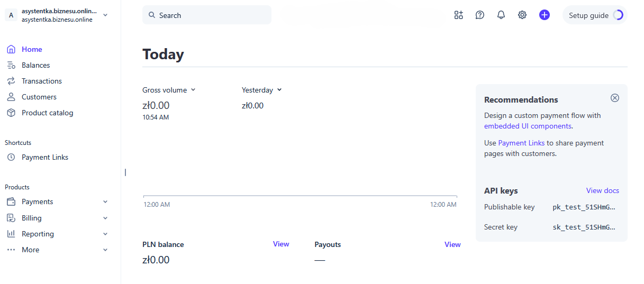Click the Payment Links clock icon
644x284 pixels.
coord(11,157)
